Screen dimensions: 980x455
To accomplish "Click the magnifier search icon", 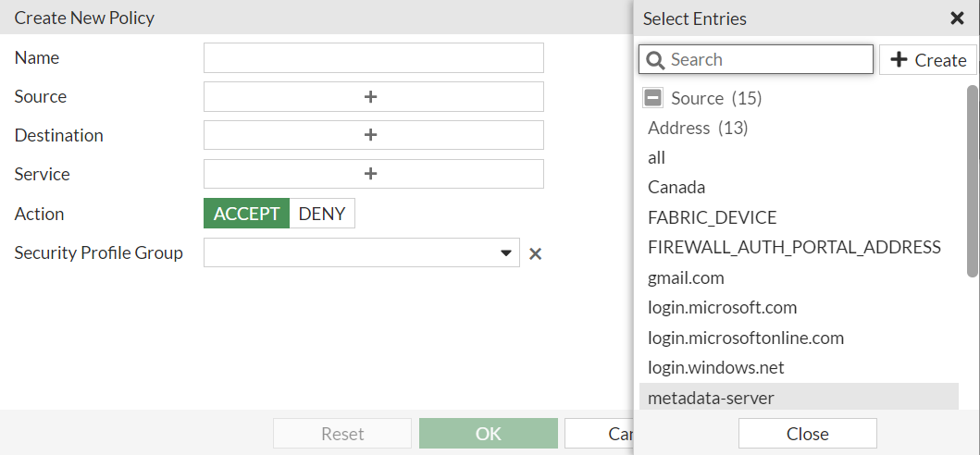I will pyautogui.click(x=656, y=60).
